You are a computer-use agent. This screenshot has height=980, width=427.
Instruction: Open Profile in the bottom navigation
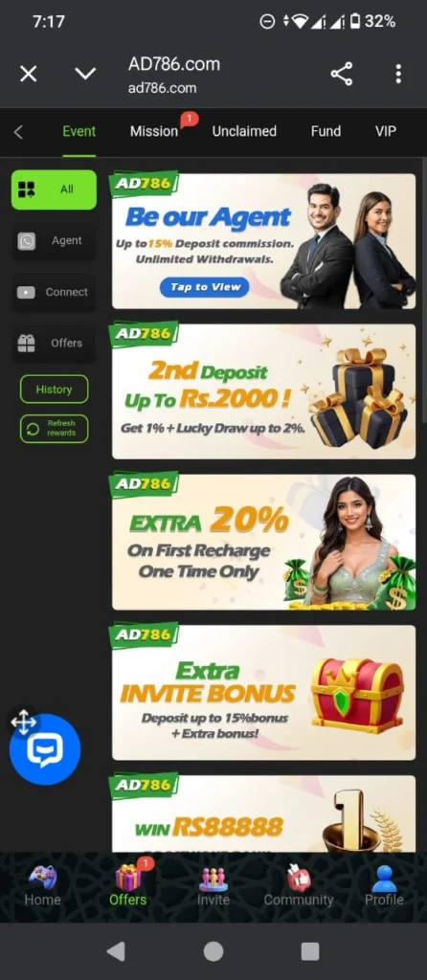coord(384,885)
